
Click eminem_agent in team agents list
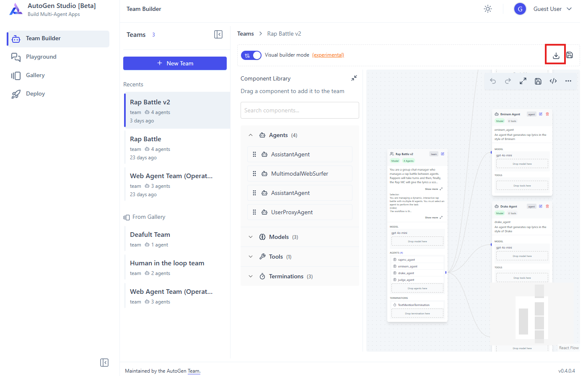pyautogui.click(x=407, y=267)
